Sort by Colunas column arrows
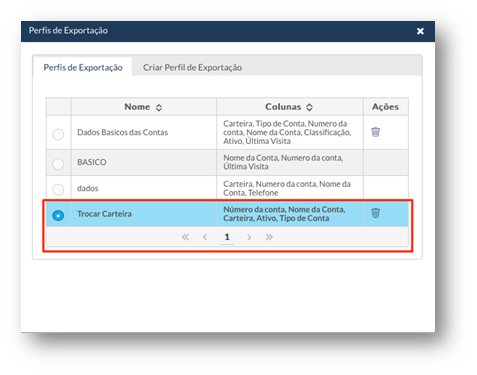Image resolution: width=477 pixels, height=375 pixels. pyautogui.click(x=309, y=107)
